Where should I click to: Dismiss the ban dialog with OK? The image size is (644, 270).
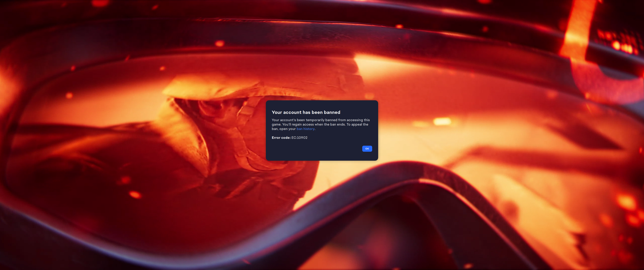(x=367, y=148)
